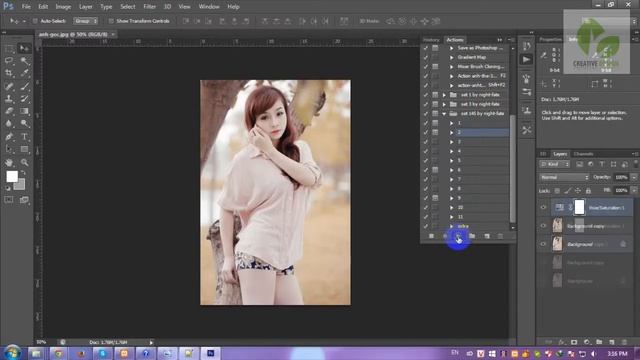The image size is (640, 360).
Task: Open the Filter menu
Action: click(149, 7)
